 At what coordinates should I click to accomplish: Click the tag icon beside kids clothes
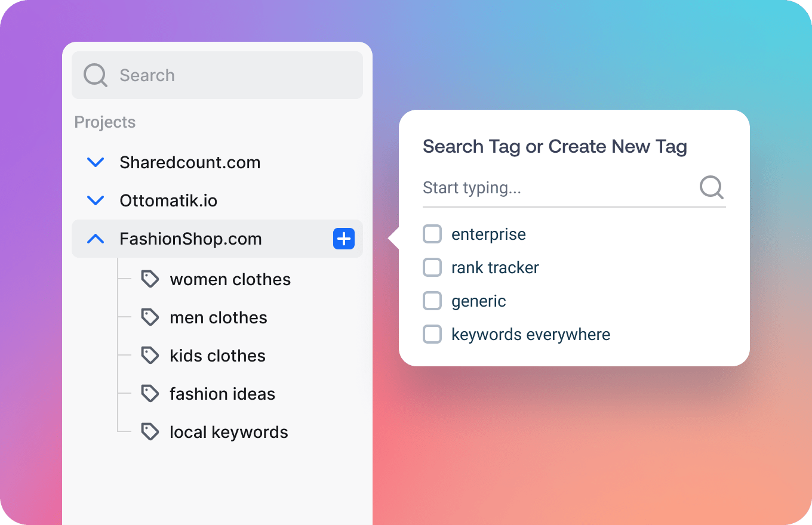(150, 355)
